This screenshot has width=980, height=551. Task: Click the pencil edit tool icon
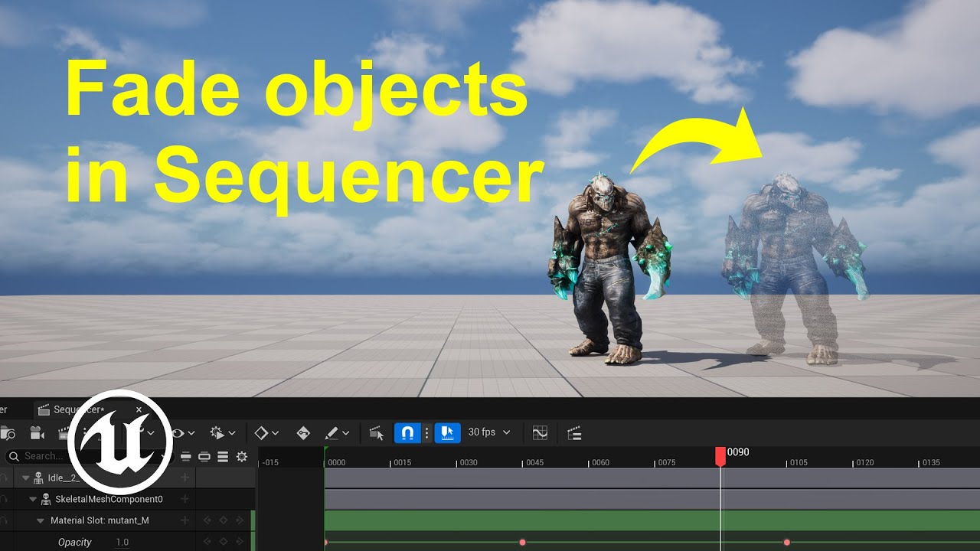click(x=332, y=433)
